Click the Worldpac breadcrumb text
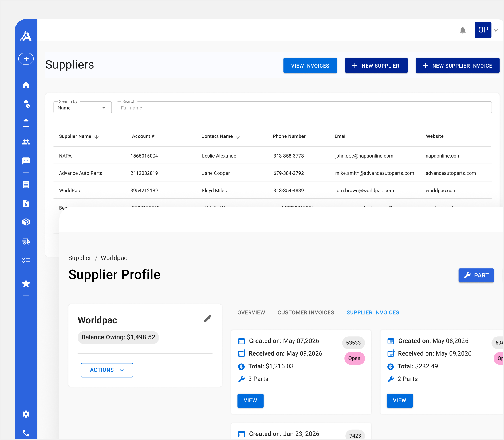 tap(114, 258)
